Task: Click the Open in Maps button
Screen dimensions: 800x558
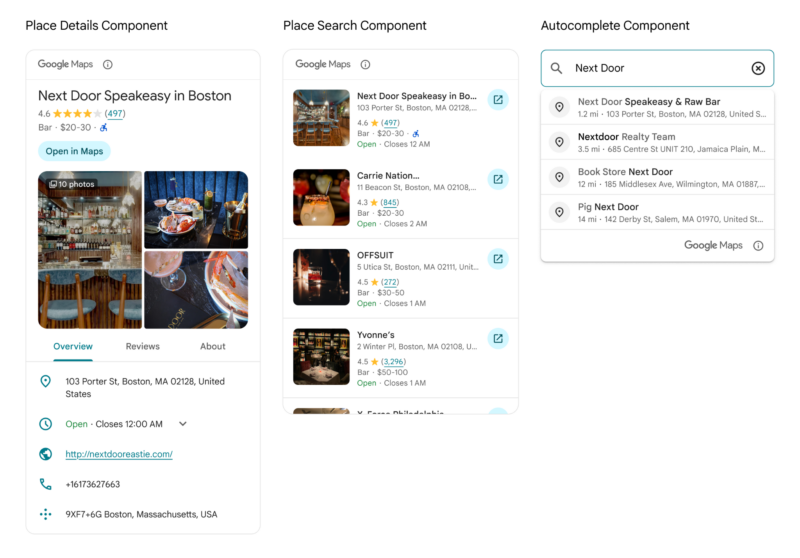Action: tap(74, 151)
